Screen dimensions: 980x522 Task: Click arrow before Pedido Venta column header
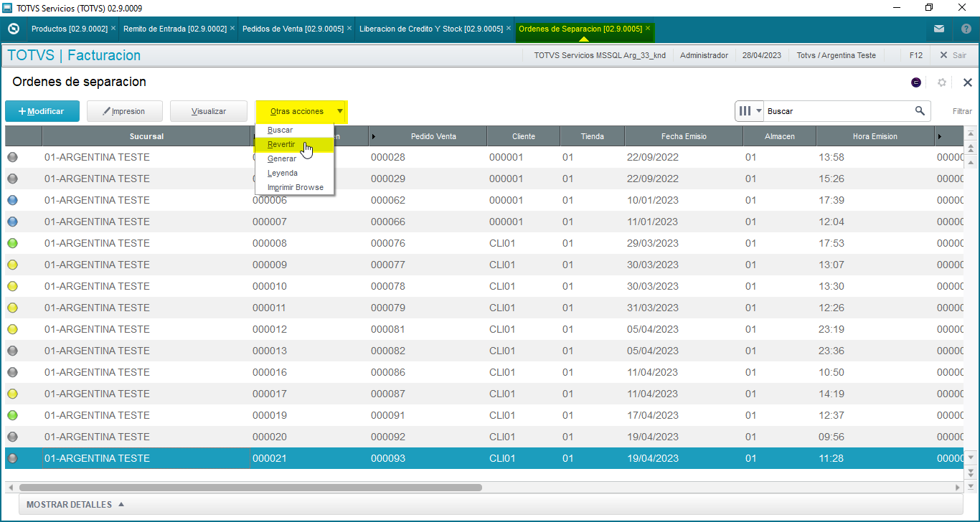[x=374, y=136]
